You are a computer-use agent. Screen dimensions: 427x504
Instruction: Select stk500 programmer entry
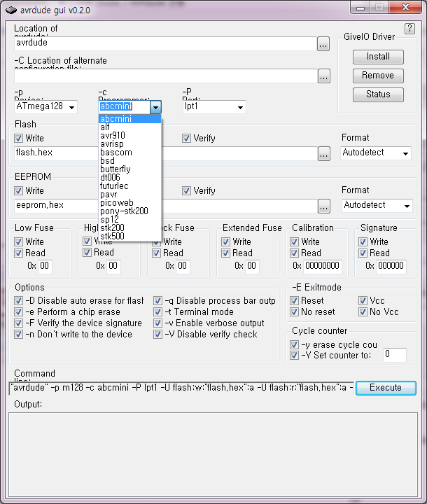(x=129, y=237)
